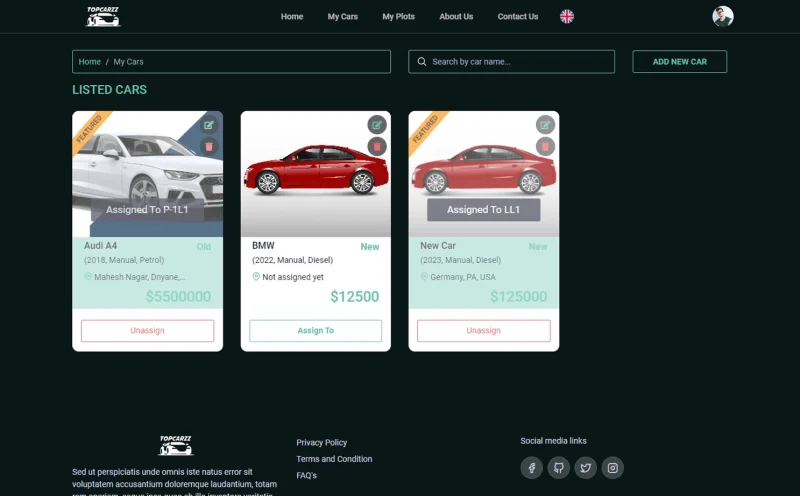The image size is (800, 496).
Task: Open the Twitter social link
Action: pos(585,467)
